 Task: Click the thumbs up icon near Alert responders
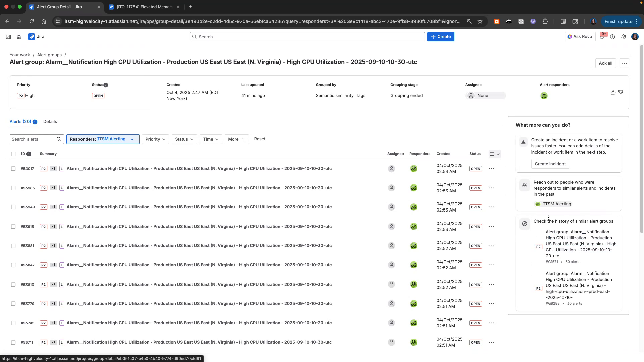click(x=613, y=92)
